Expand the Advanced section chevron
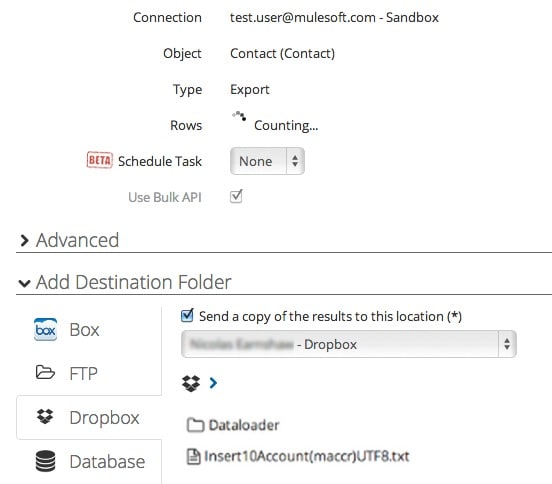 pos(24,240)
